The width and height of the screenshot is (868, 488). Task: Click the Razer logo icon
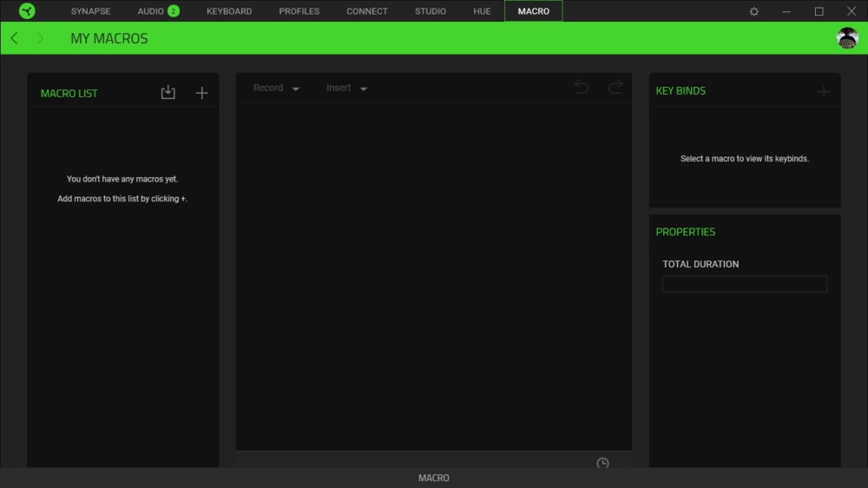tap(27, 10)
